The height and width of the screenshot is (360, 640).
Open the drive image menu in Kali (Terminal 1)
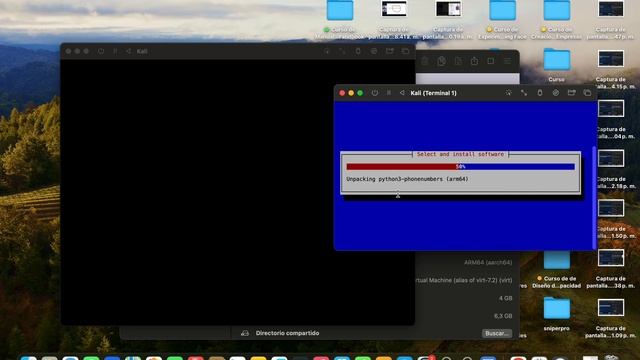pyautogui.click(x=556, y=93)
